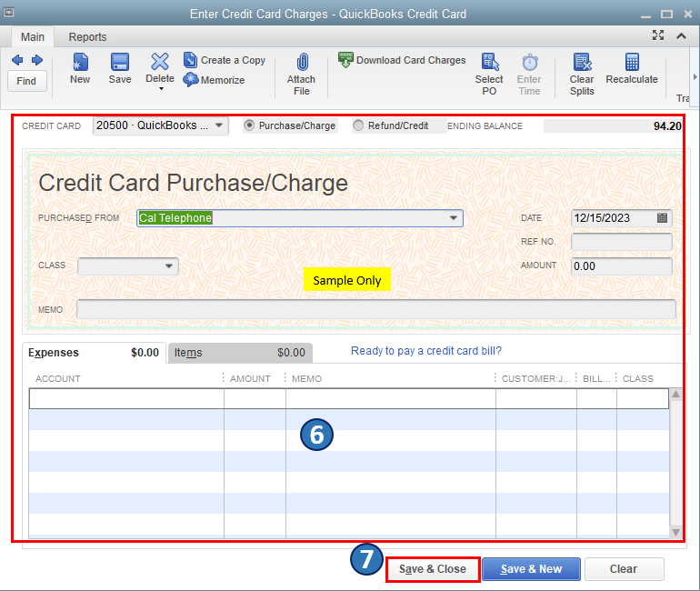Screen dimensions: 700x591
Task: Expand the ribbon overflow arrow at right
Action: (x=695, y=77)
